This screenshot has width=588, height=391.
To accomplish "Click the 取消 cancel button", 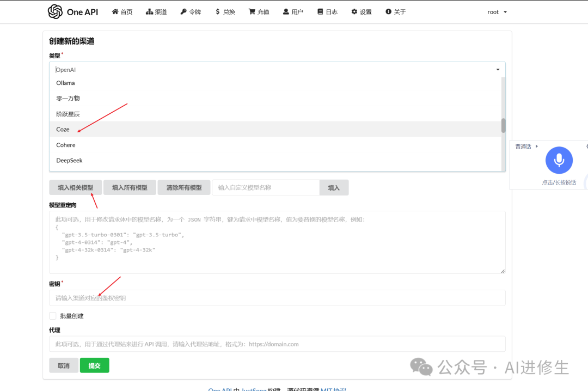I will pyautogui.click(x=64, y=365).
